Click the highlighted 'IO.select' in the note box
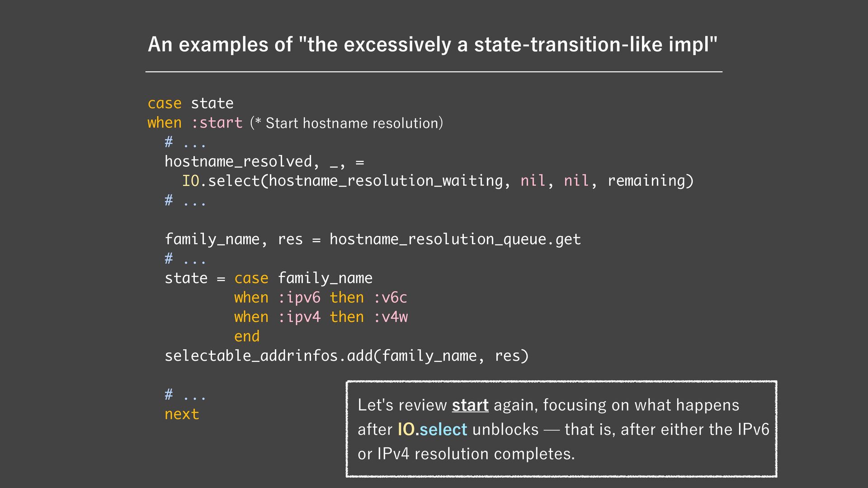This screenshot has height=488, width=868. 432,429
